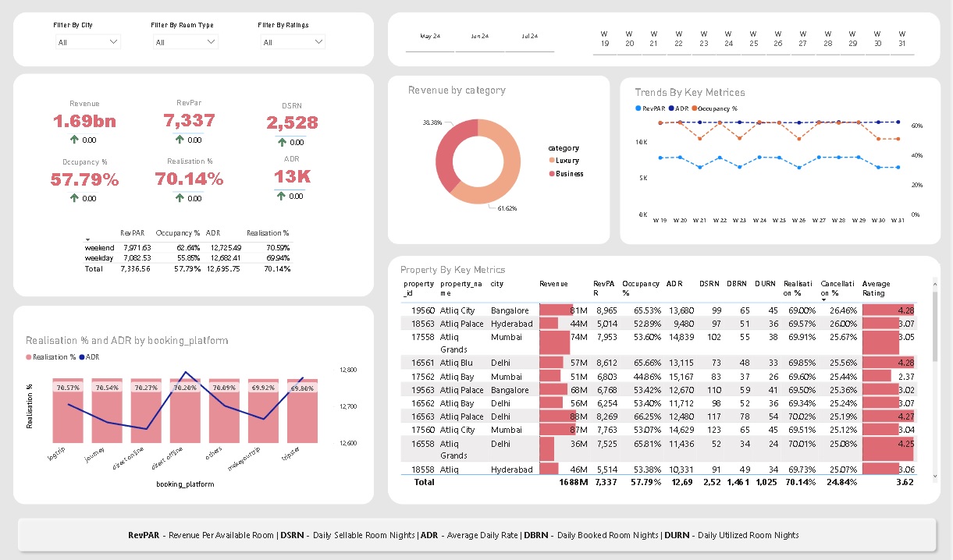Viewport: 953px width, 560px height.
Task: Pick week W 31 in the week slicer
Action: tap(901, 38)
